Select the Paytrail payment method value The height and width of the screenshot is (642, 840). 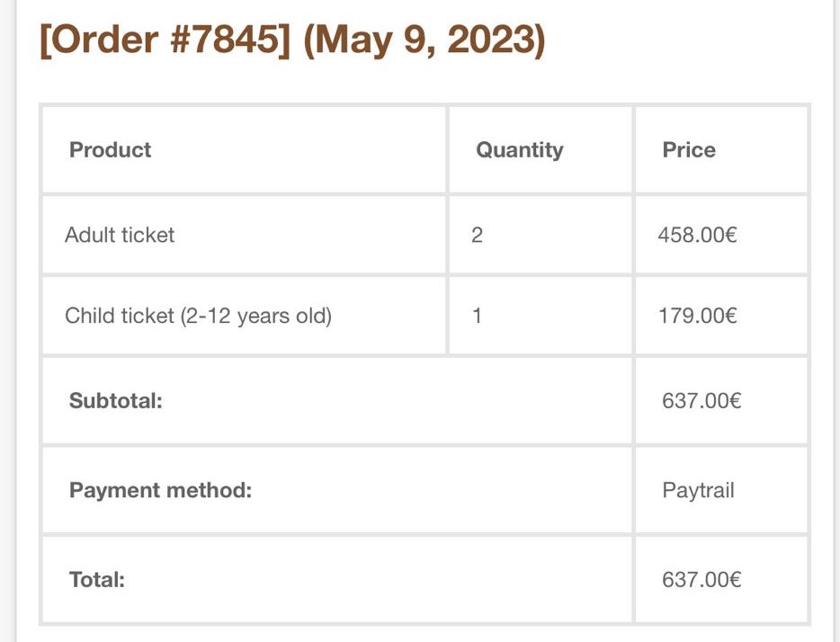698,490
